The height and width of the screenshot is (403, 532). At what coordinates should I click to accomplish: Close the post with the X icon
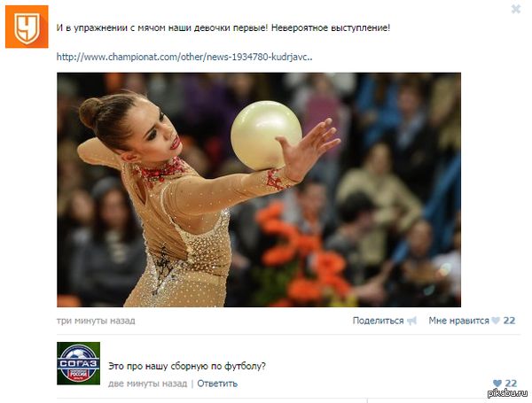tap(516, 9)
